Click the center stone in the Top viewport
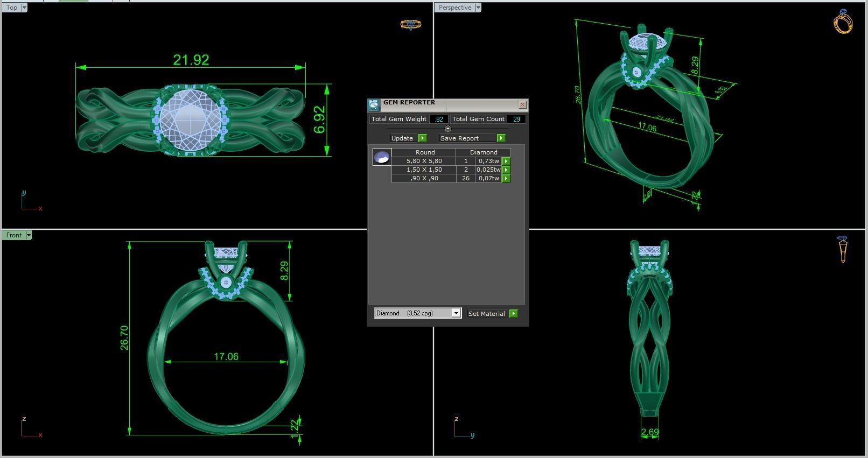 click(191, 119)
